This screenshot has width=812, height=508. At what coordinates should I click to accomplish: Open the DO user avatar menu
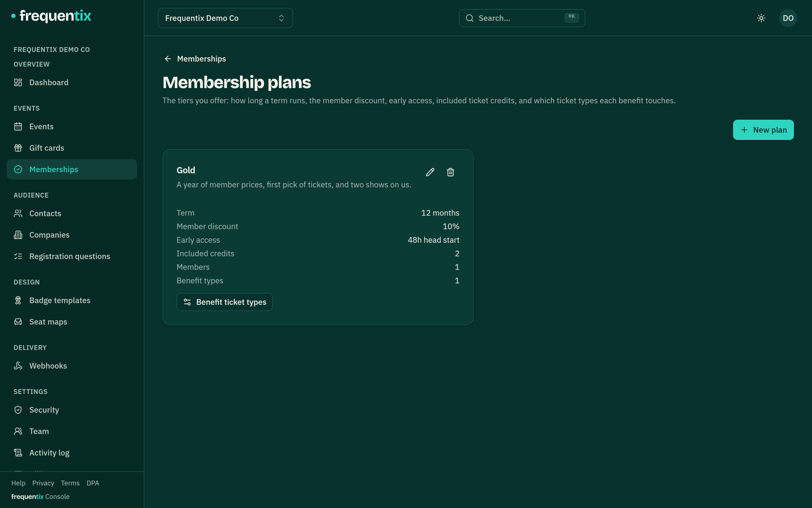[788, 18]
